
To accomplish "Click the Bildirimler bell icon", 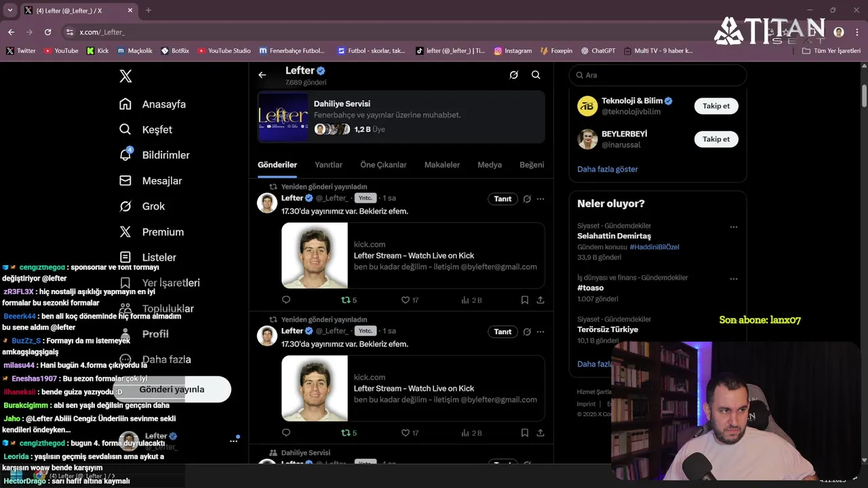I will (125, 155).
